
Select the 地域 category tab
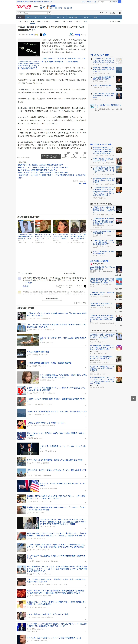85,21
